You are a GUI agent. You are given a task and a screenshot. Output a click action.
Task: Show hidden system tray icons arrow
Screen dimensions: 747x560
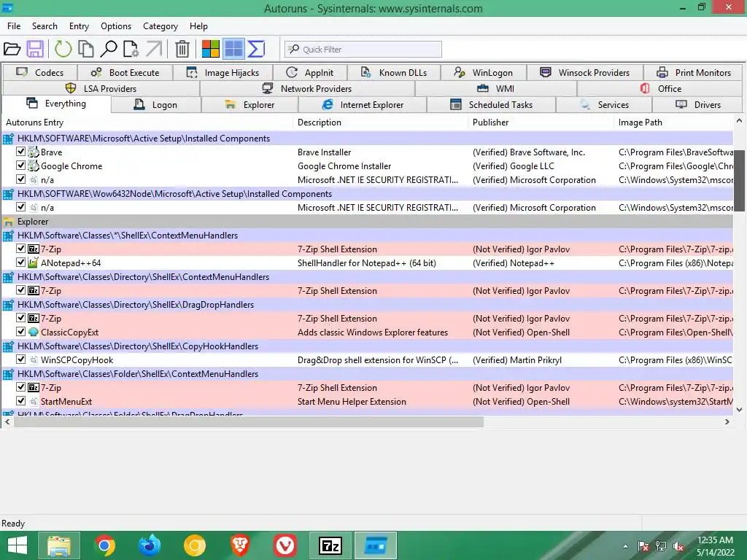(625, 547)
